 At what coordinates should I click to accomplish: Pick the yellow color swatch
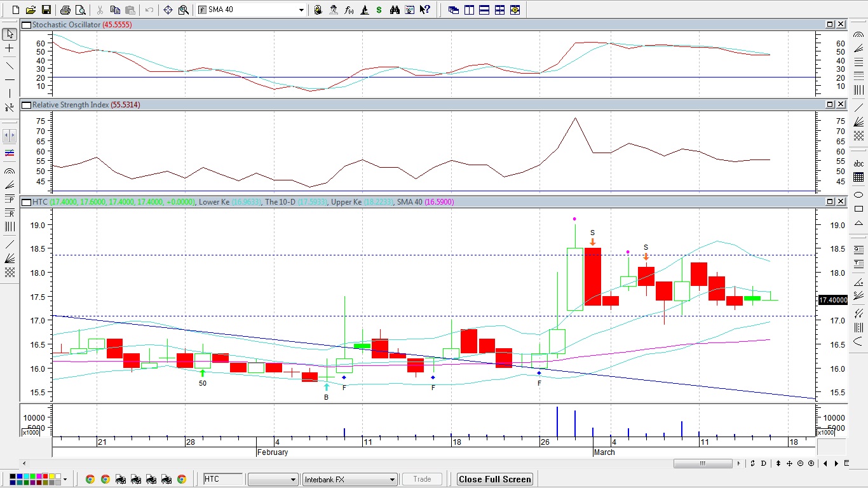pyautogui.click(x=52, y=477)
